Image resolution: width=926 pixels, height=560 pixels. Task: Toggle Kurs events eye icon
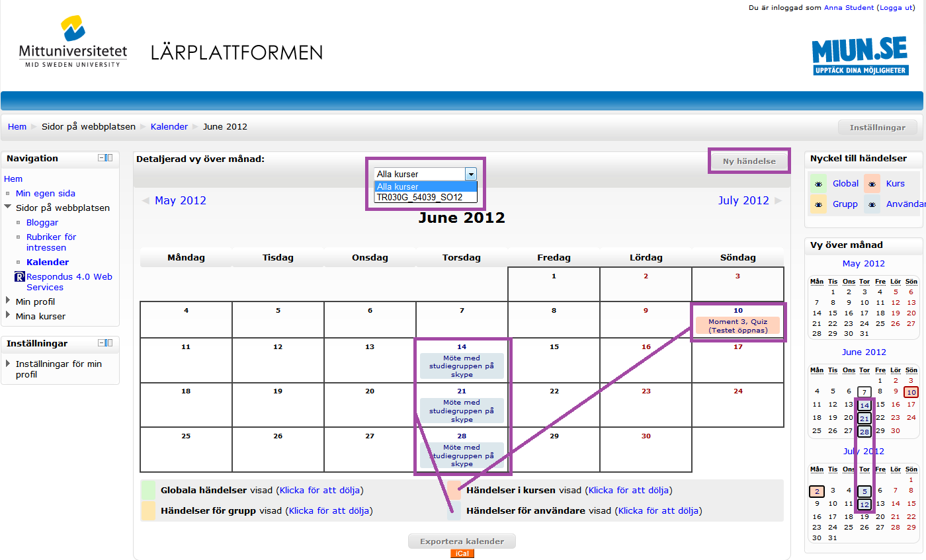[872, 184]
